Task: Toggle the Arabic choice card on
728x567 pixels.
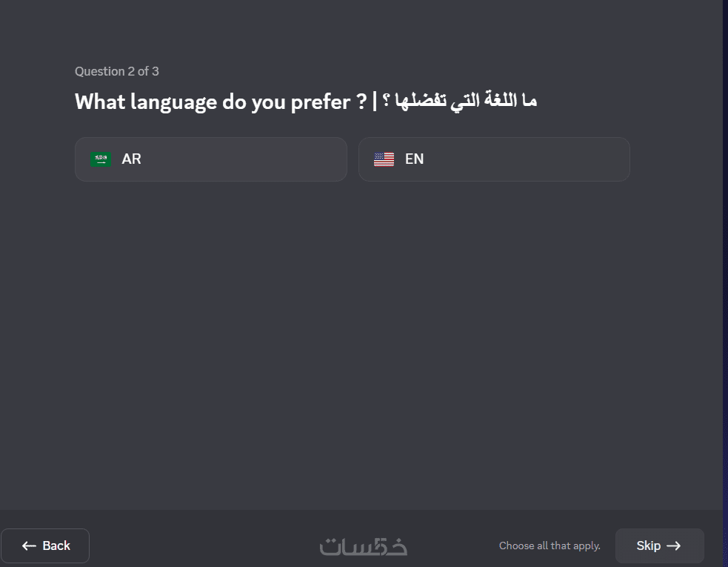Action: [222, 159]
